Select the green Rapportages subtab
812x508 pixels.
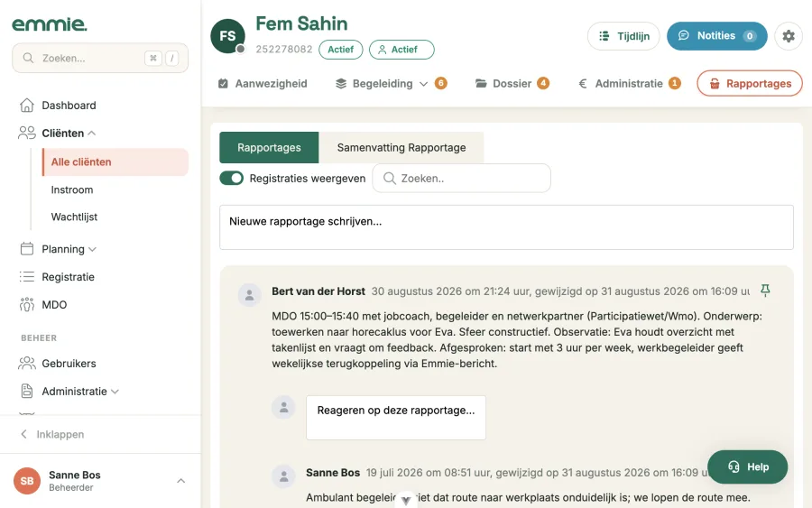pyautogui.click(x=269, y=148)
